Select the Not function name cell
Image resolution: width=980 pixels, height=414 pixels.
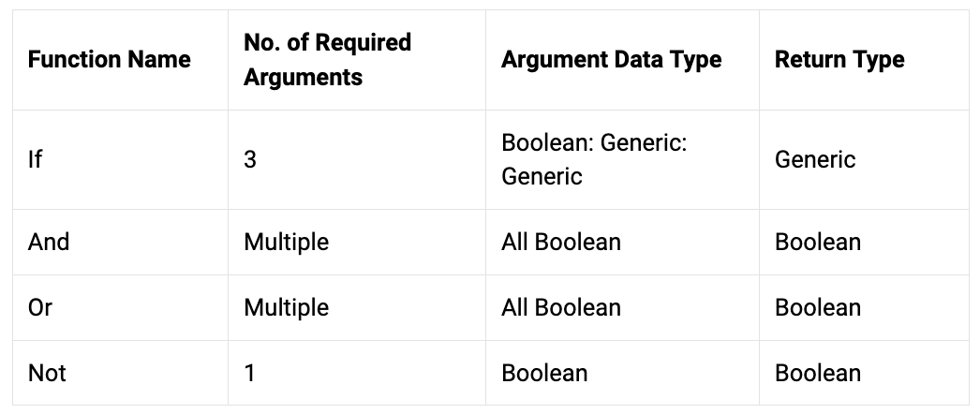(x=48, y=374)
